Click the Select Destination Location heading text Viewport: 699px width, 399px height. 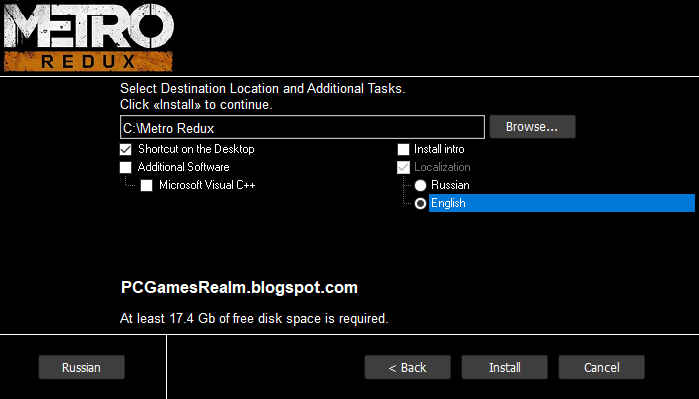coord(263,88)
